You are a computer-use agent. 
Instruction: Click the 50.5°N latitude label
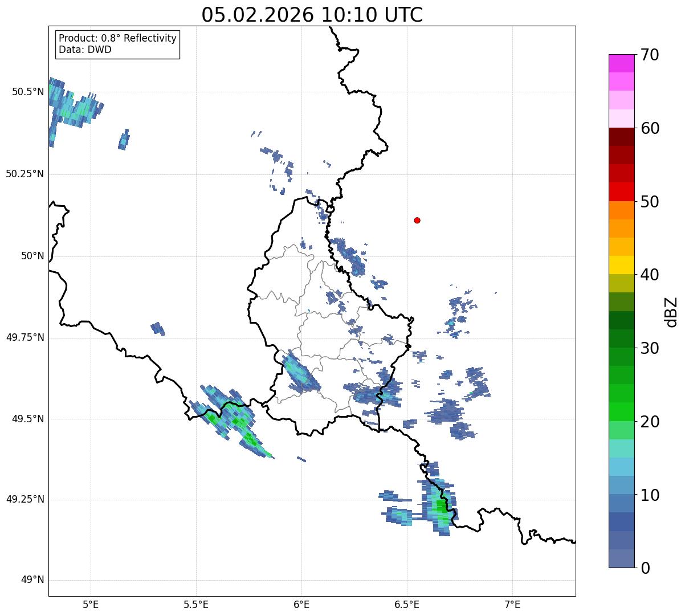coord(28,92)
